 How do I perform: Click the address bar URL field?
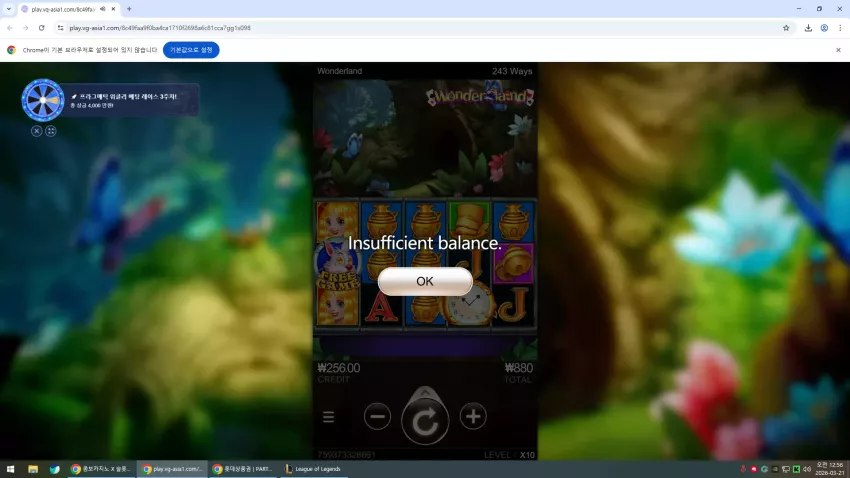point(423,28)
